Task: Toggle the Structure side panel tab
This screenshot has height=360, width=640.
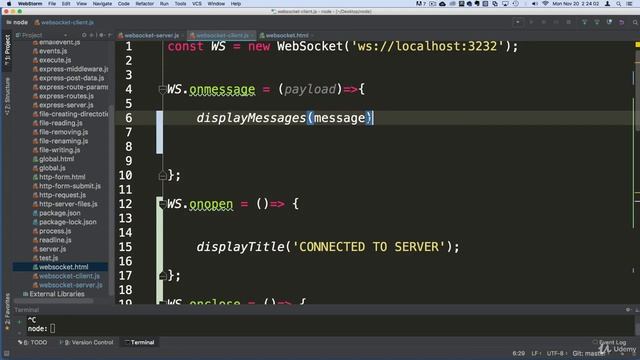Action: (7, 96)
